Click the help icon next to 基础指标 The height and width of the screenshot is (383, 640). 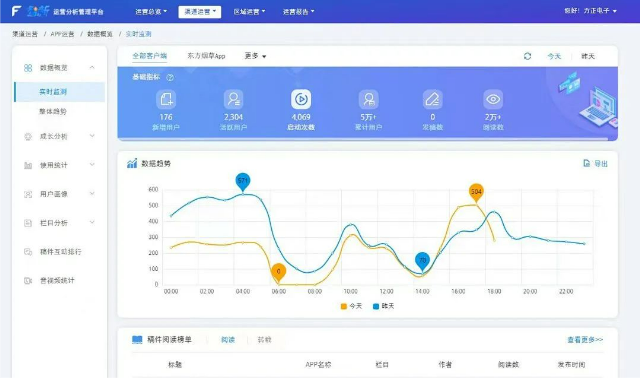[170, 78]
